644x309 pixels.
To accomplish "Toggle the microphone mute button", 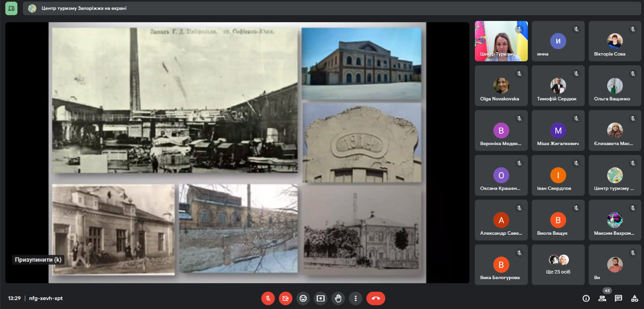I will [268, 298].
